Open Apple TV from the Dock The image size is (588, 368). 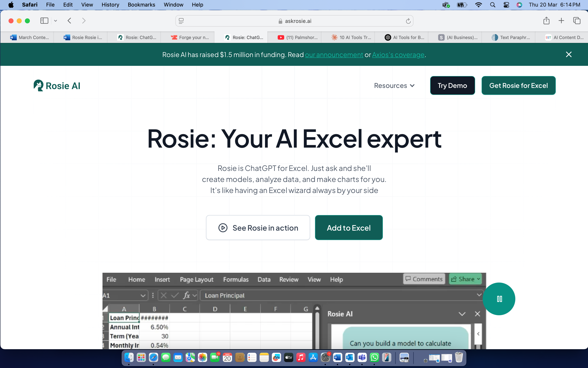(288, 357)
